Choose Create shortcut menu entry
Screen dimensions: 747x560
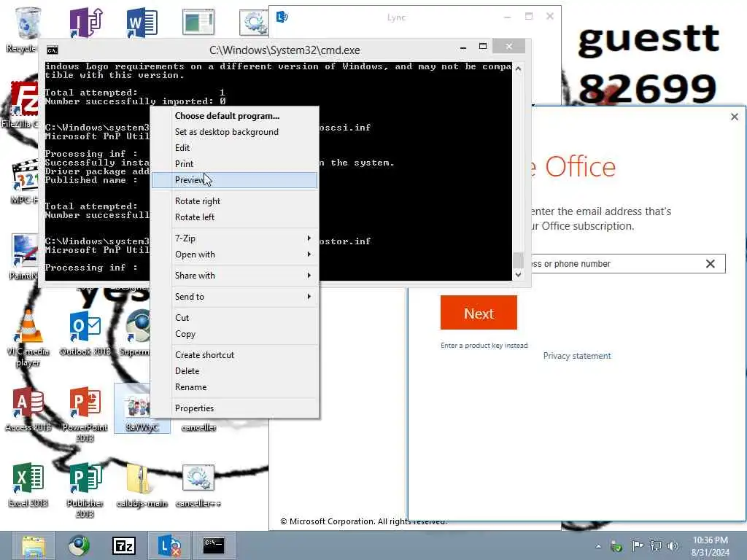point(234,355)
